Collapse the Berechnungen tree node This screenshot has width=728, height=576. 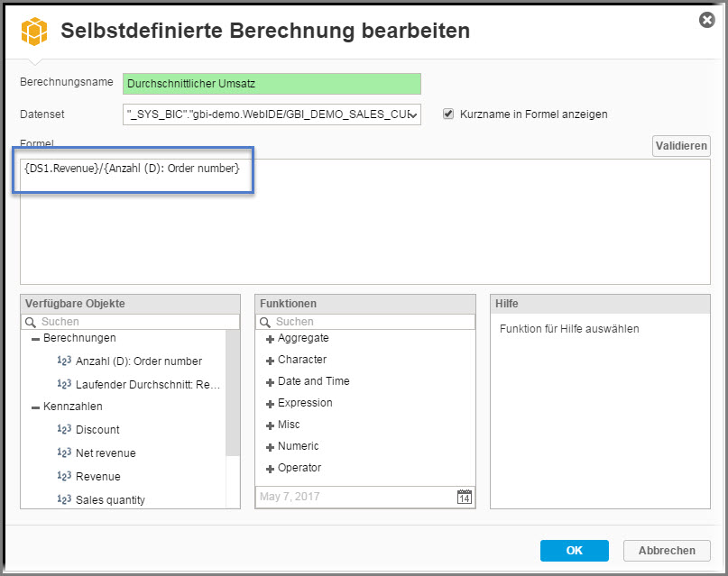point(35,338)
